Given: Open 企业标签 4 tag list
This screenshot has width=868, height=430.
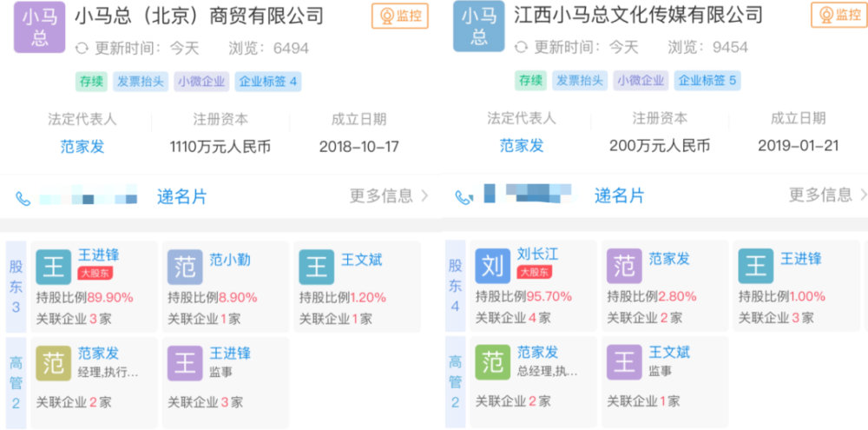Looking at the screenshot, I should coord(268,82).
